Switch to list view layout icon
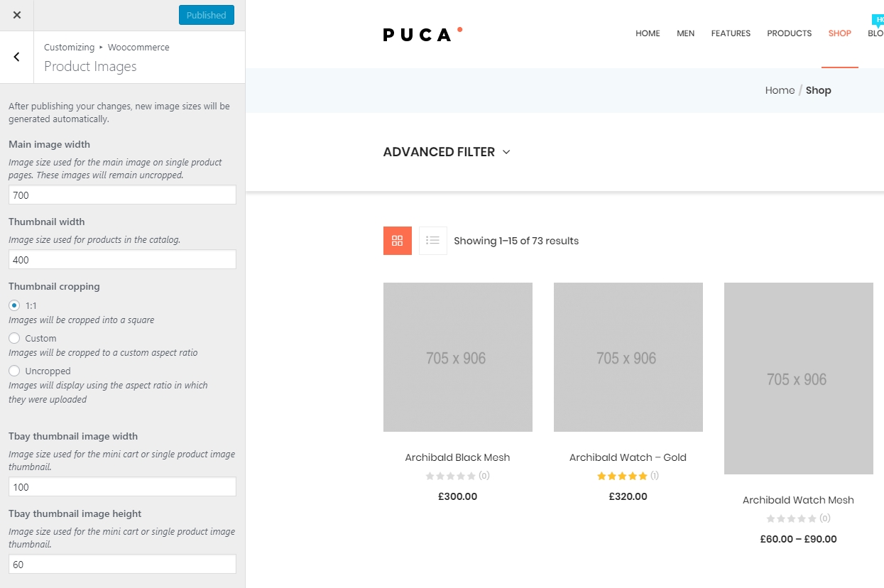The image size is (884, 588). pyautogui.click(x=433, y=241)
